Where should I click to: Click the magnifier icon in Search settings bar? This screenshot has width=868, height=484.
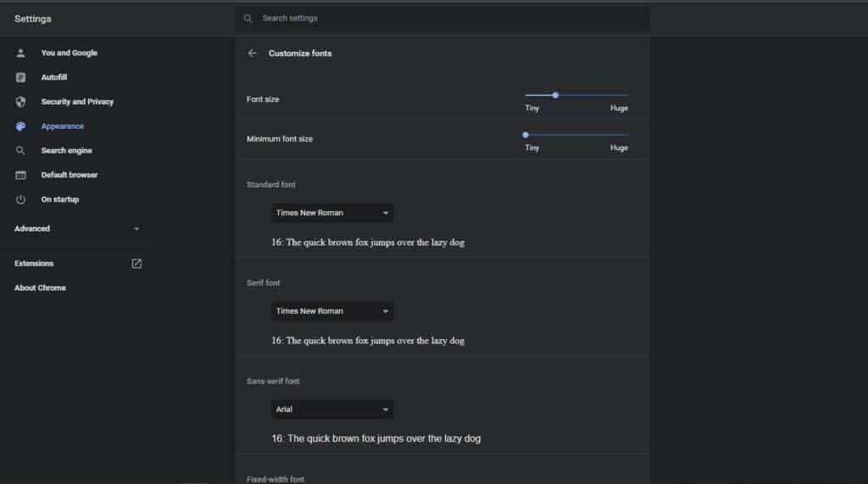pyautogui.click(x=248, y=19)
